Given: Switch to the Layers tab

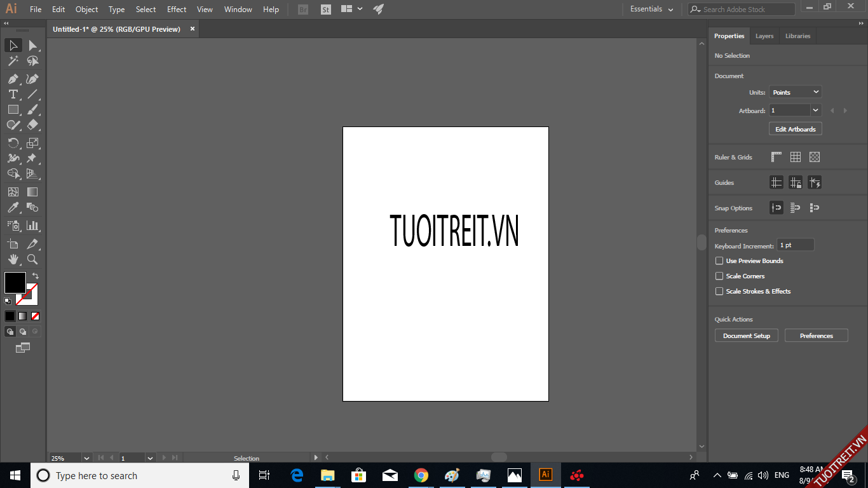Looking at the screenshot, I should [764, 36].
